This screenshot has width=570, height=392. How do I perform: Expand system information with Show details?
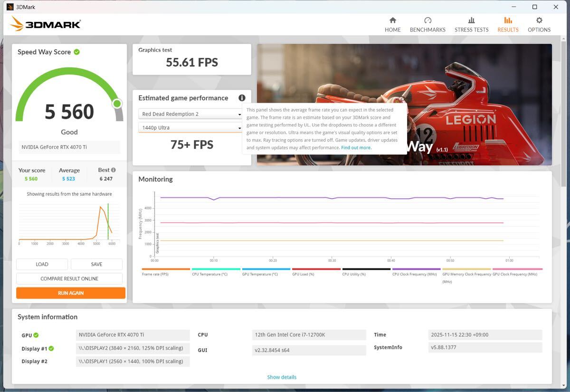[x=282, y=377]
